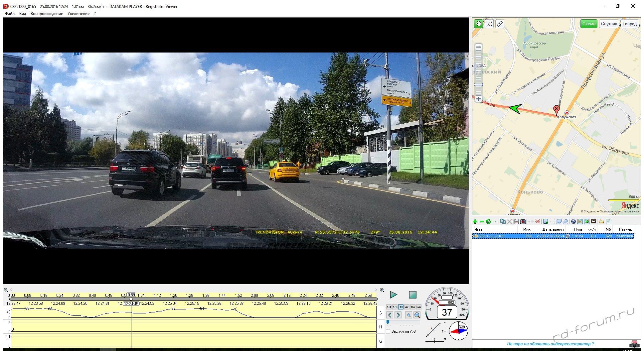644x351 pixels.
Task: Start playback with the green play button
Action: [x=394, y=295]
